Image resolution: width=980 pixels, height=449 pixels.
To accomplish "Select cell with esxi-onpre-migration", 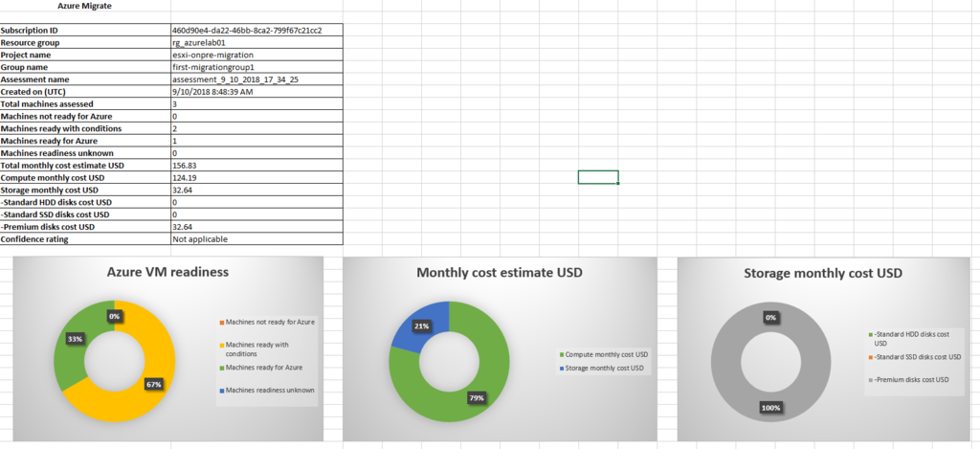I will 256,55.
